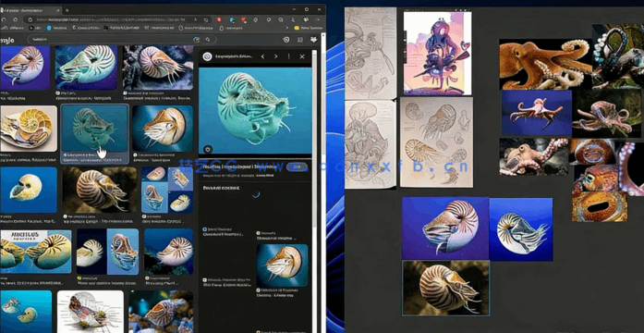Select nautilus on purple background in board

click(445, 228)
